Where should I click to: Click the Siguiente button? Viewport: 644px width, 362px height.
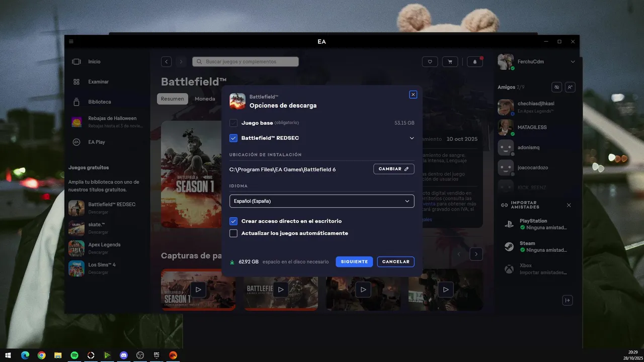point(354,261)
